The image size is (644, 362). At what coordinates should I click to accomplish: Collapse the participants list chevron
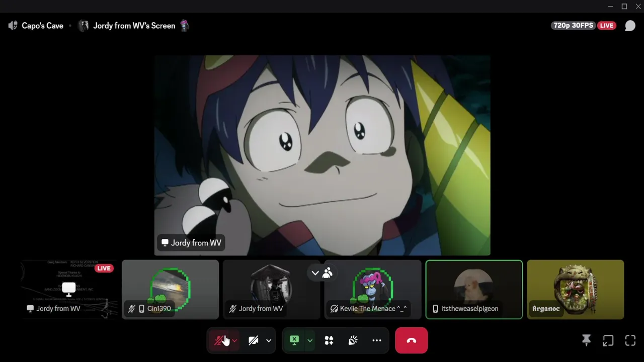click(315, 273)
